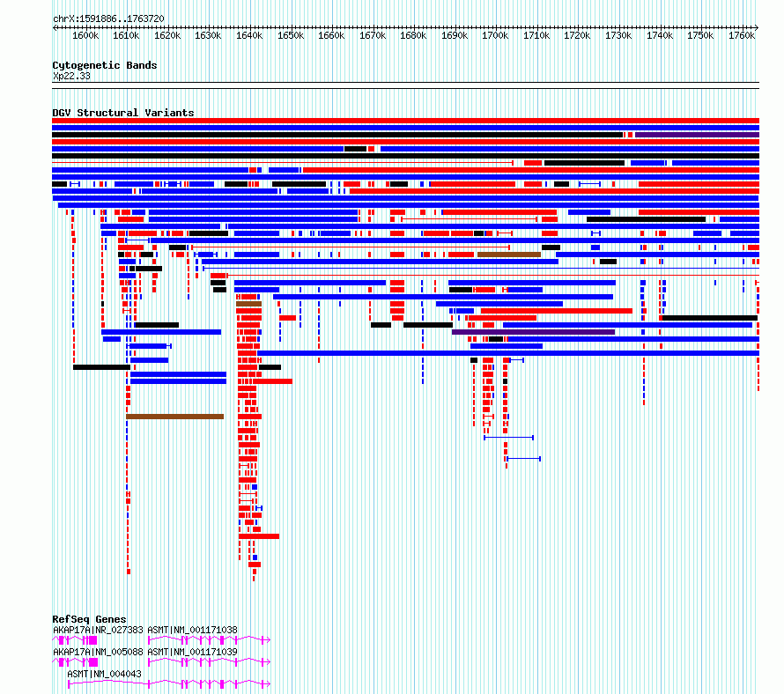Click the thin blue bracketed variant spanning 1697k–1709k
This screenshot has width=784, height=694.
tap(508, 438)
